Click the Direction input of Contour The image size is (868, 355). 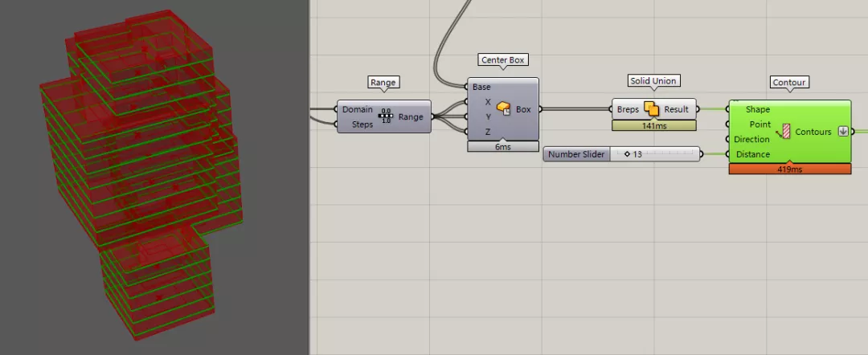pyautogui.click(x=751, y=139)
